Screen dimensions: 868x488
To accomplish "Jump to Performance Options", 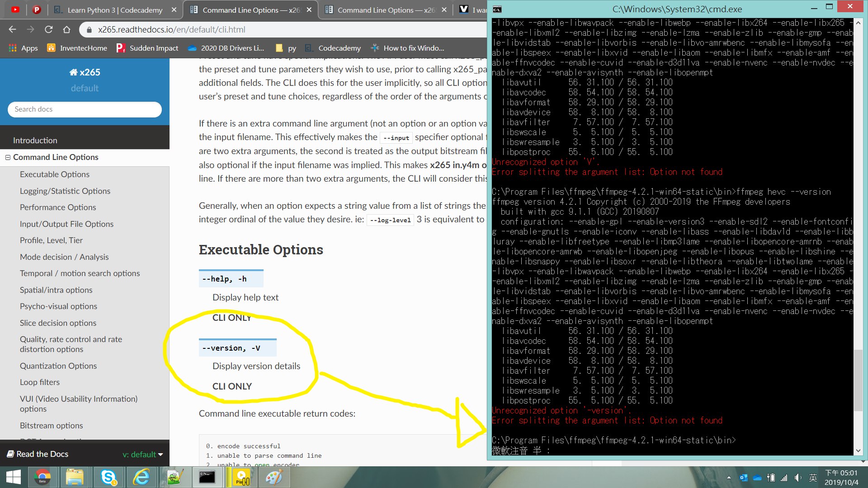I will (58, 207).
